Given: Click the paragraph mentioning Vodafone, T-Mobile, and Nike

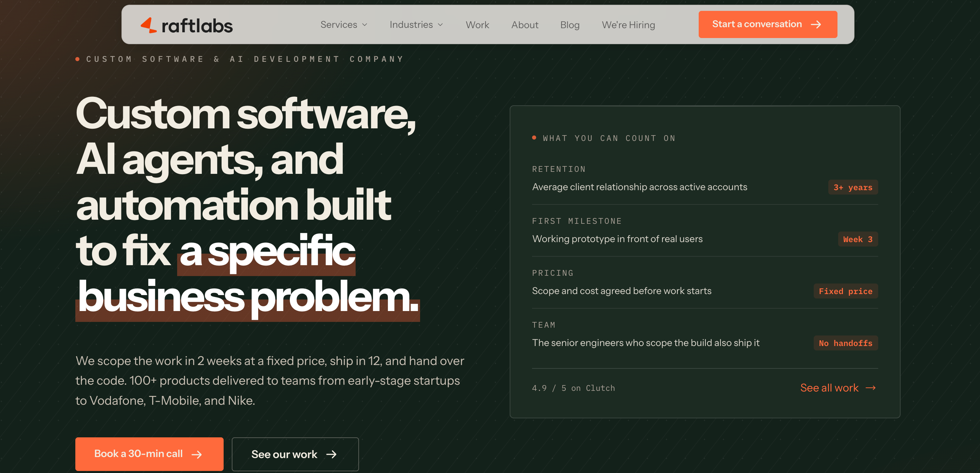Looking at the screenshot, I should 269,381.
